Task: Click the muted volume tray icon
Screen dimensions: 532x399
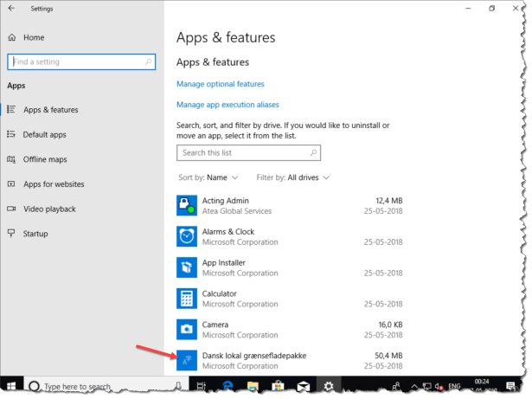Action: (x=439, y=386)
